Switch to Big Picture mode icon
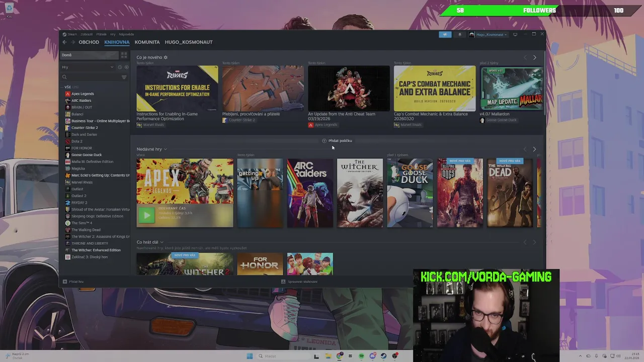Screen dimensions: 644x362 coord(515,35)
